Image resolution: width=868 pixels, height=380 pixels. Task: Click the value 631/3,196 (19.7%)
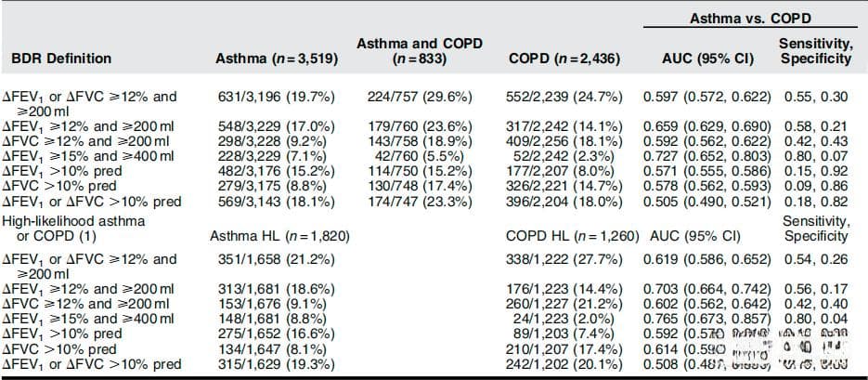point(277,97)
